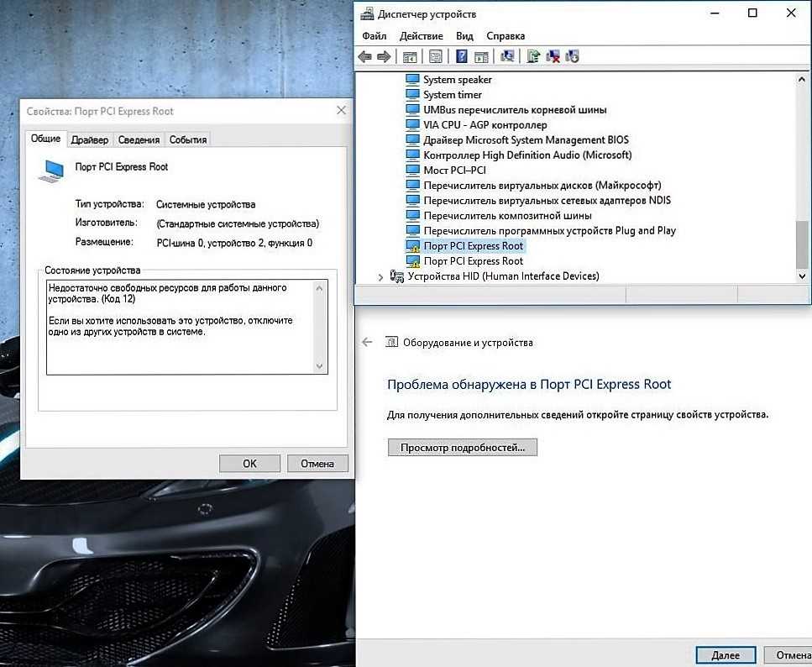Click Device Manager's toolbar Forward arrow
This screenshot has width=812, height=667.
(x=384, y=56)
